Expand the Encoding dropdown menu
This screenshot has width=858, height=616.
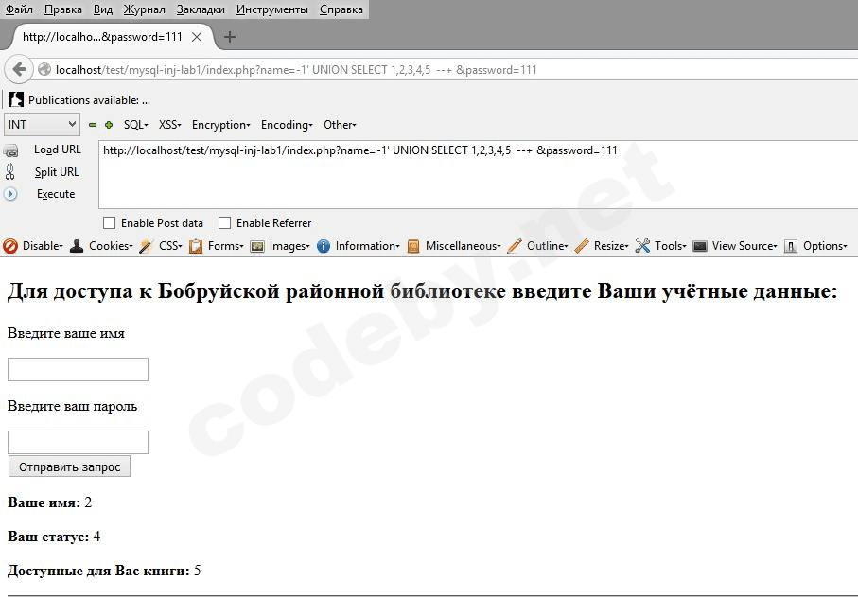(x=284, y=125)
